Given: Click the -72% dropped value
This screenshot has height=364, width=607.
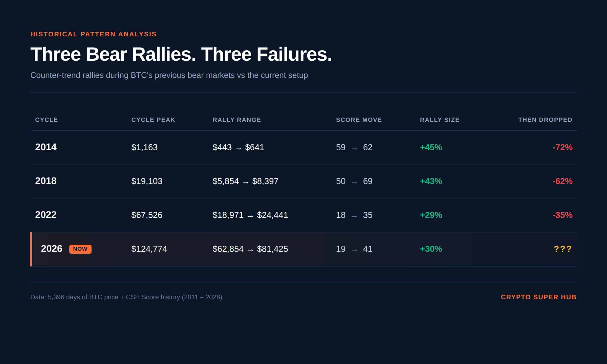Looking at the screenshot, I should point(562,147).
